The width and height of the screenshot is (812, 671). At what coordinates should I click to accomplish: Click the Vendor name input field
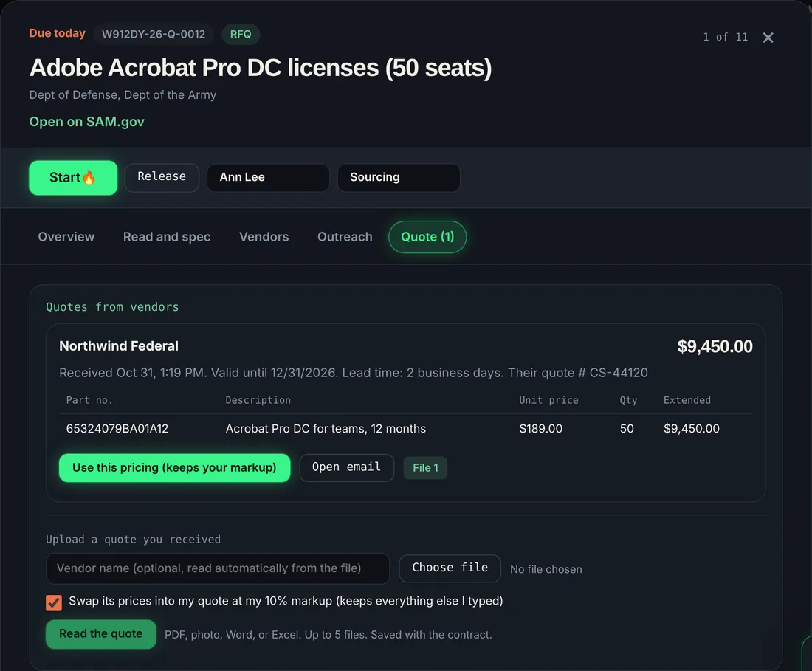[218, 568]
